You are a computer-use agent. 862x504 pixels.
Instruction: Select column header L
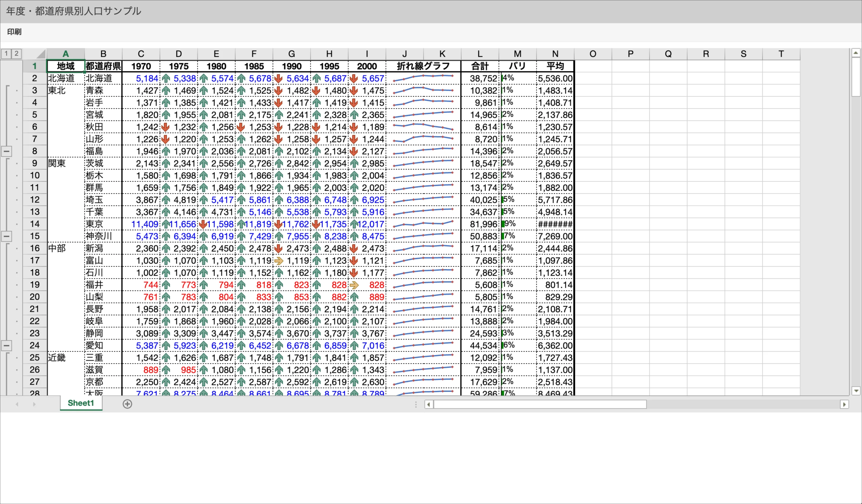click(x=480, y=54)
